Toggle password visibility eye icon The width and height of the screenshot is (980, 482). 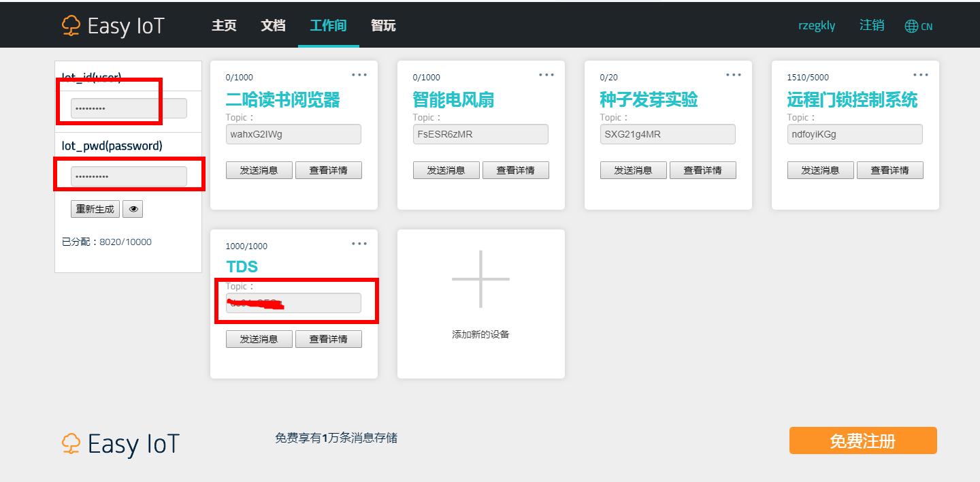133,209
